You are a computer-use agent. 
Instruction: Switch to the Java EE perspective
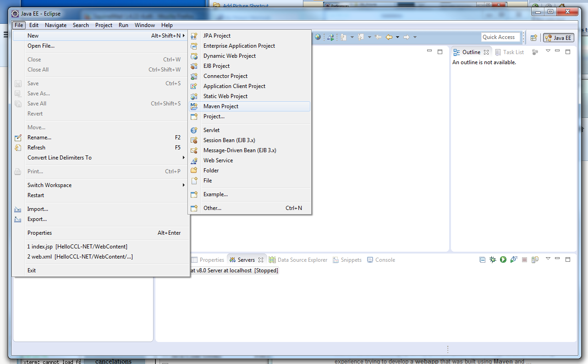(558, 38)
